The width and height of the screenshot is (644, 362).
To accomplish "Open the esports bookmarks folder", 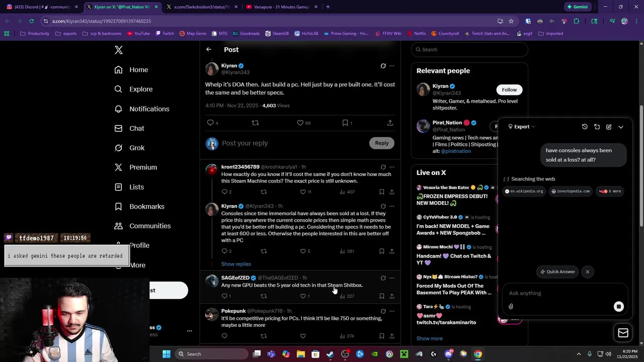I will pos(66,34).
